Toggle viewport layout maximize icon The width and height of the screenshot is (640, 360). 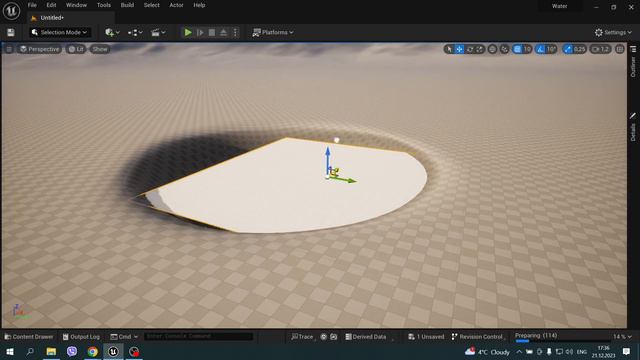[620, 49]
